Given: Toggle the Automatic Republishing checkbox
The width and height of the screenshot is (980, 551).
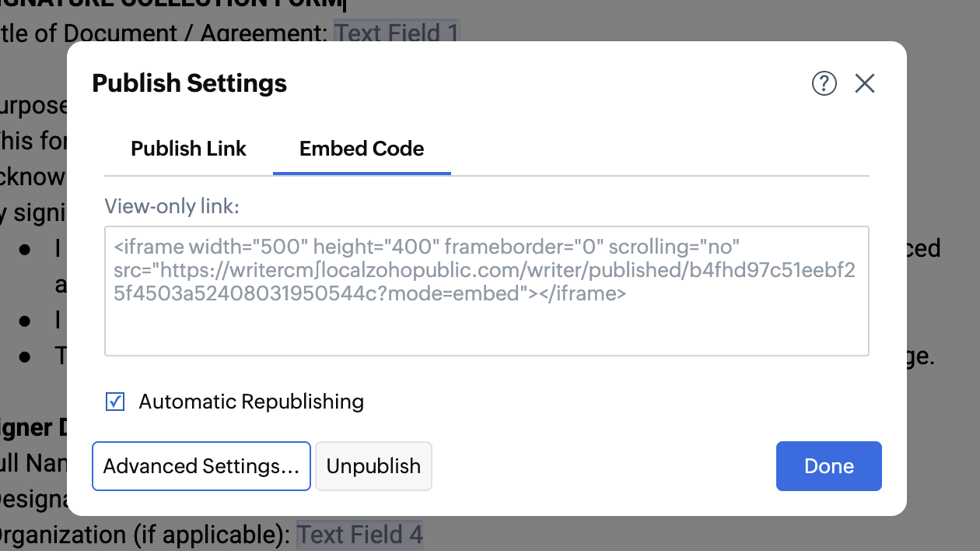Looking at the screenshot, I should point(115,402).
